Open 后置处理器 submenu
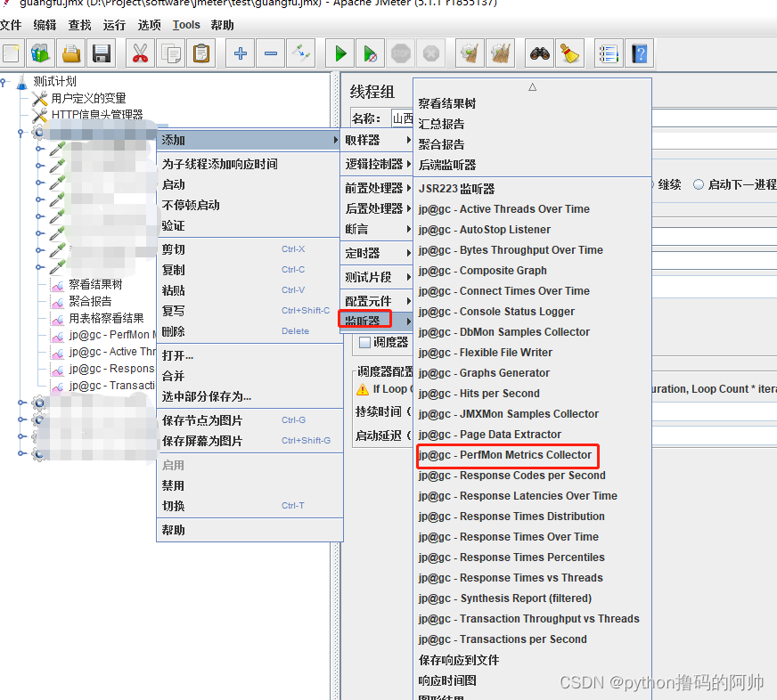 [377, 208]
